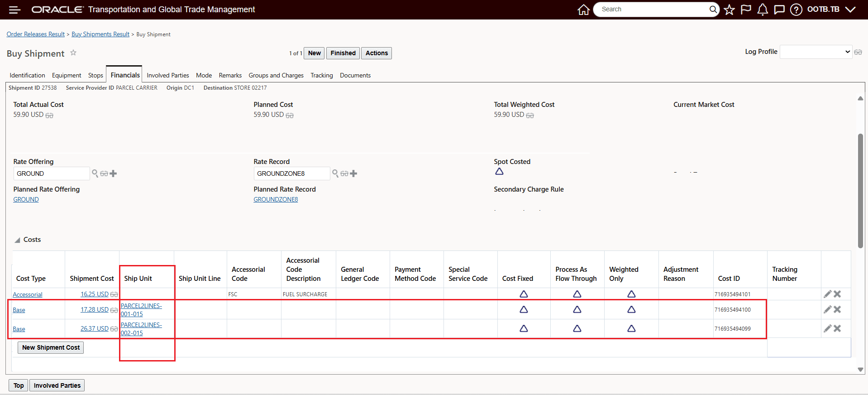The image size is (868, 395).
Task: Open the Involved Parties tab
Action: tap(168, 75)
